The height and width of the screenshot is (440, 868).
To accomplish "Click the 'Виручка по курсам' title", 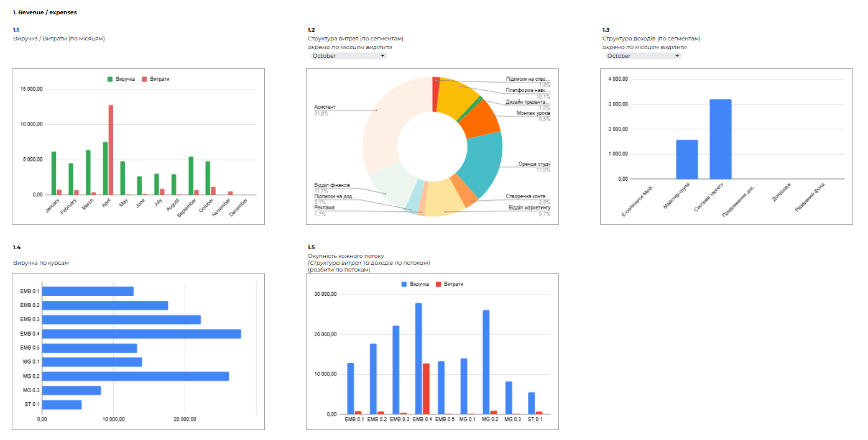I will pyautogui.click(x=41, y=263).
